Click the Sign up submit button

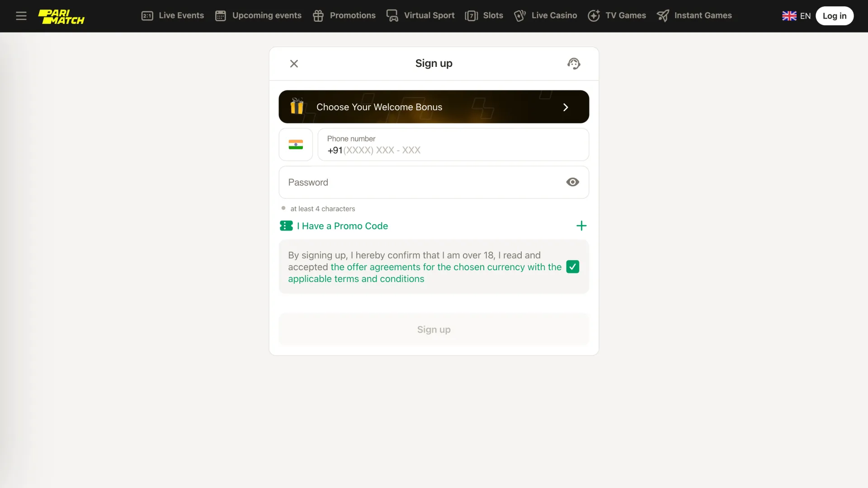(434, 329)
